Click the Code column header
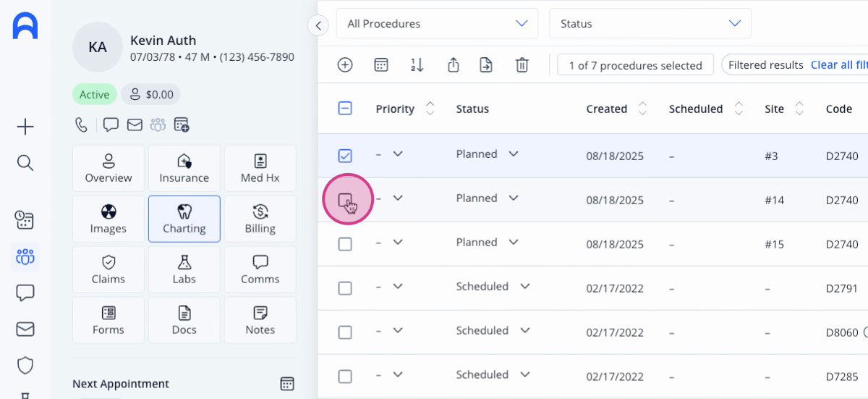The image size is (868, 399). point(839,109)
